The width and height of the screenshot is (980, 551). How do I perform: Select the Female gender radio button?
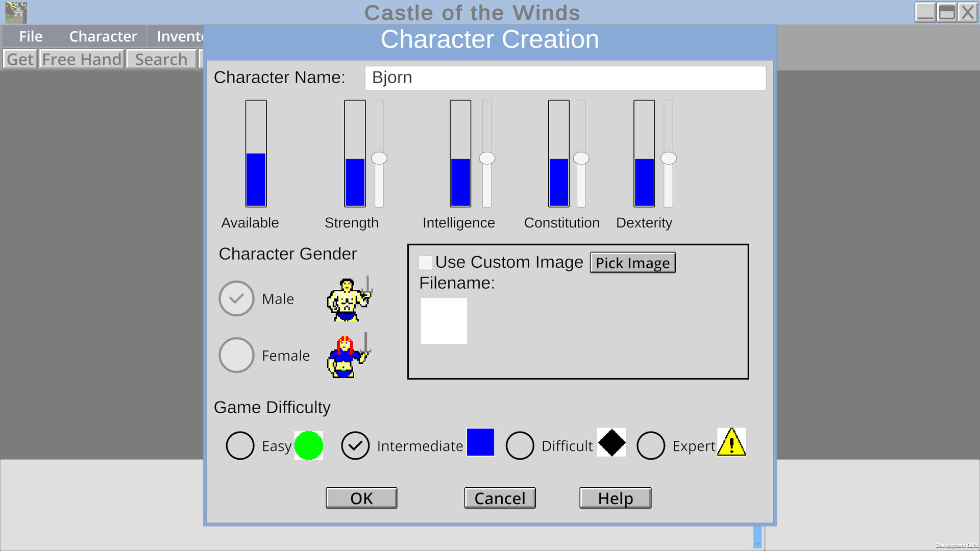pyautogui.click(x=236, y=355)
